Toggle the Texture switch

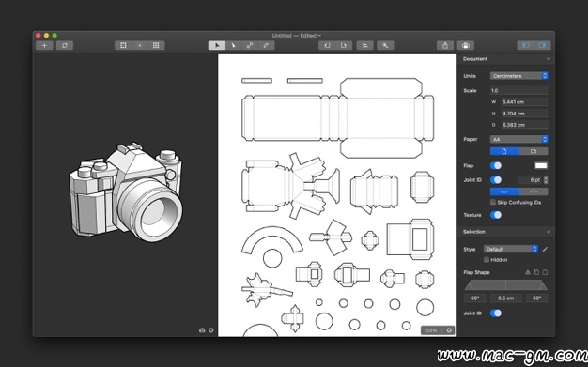pyautogui.click(x=496, y=215)
